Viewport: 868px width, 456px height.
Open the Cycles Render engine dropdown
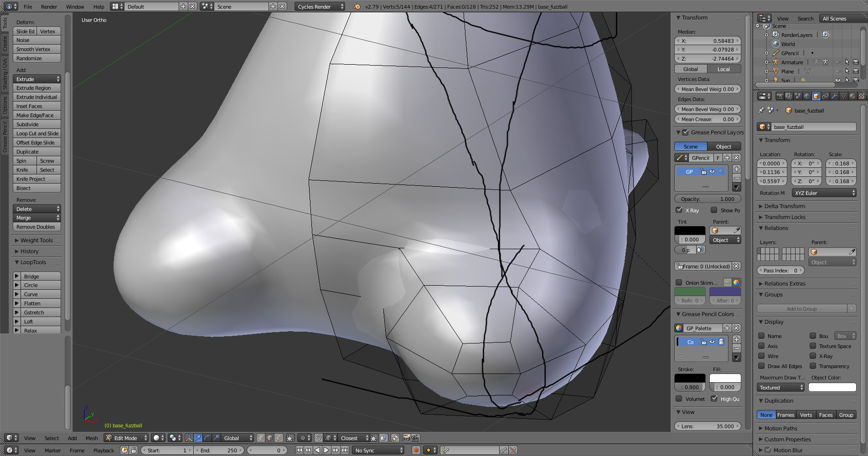click(x=320, y=6)
